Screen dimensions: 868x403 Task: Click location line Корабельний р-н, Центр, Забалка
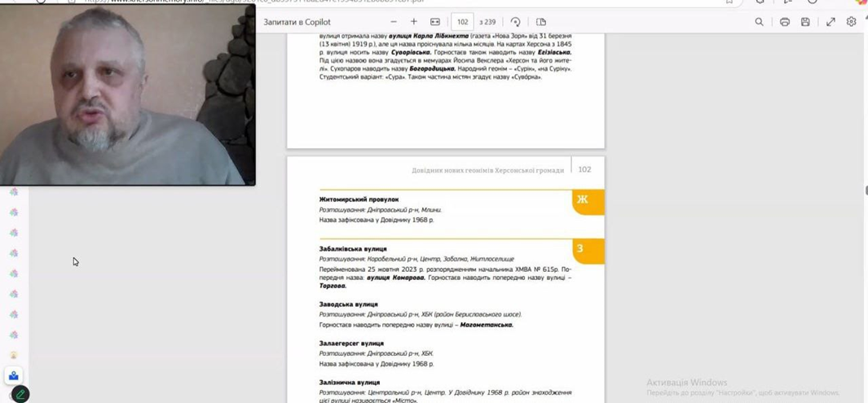[416, 259]
